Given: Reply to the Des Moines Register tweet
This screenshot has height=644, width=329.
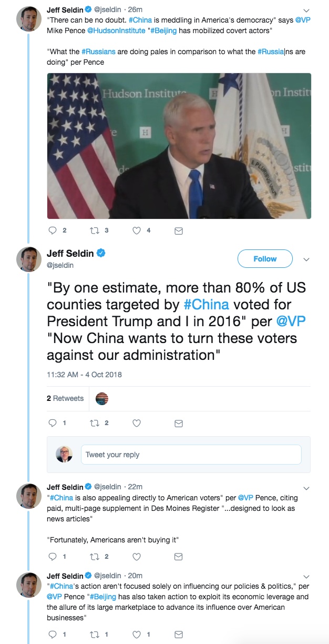Looking at the screenshot, I should (x=52, y=557).
